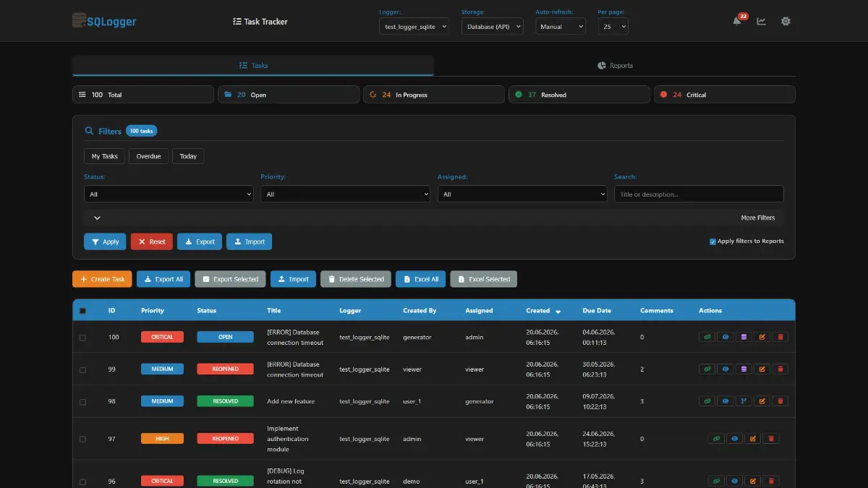Sort by the Created column header

[543, 311]
